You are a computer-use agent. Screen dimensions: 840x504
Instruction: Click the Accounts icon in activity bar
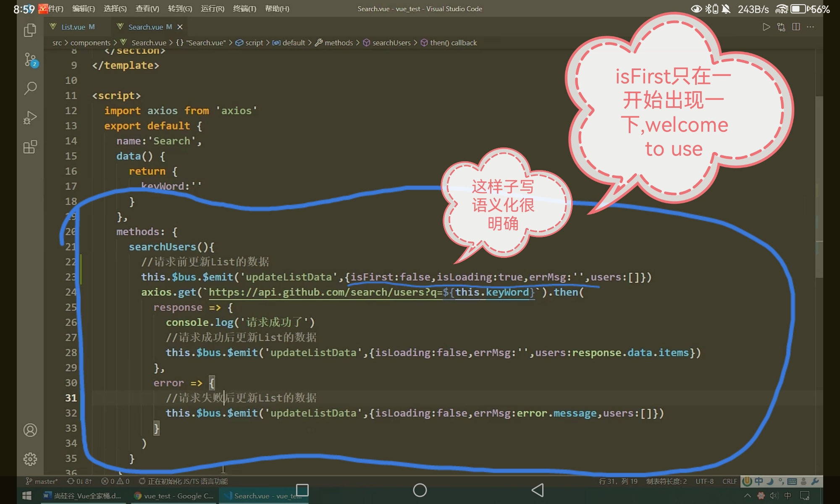point(30,430)
